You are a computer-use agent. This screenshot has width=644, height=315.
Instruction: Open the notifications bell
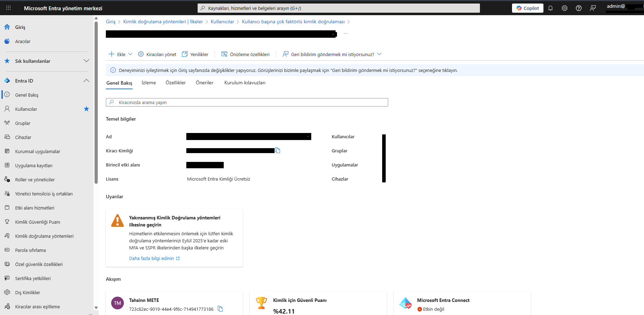(x=550, y=8)
